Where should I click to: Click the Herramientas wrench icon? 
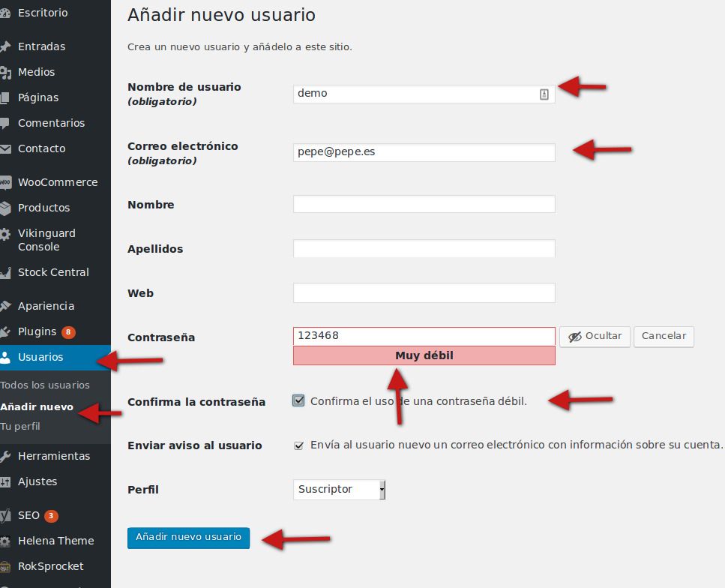(x=5, y=457)
